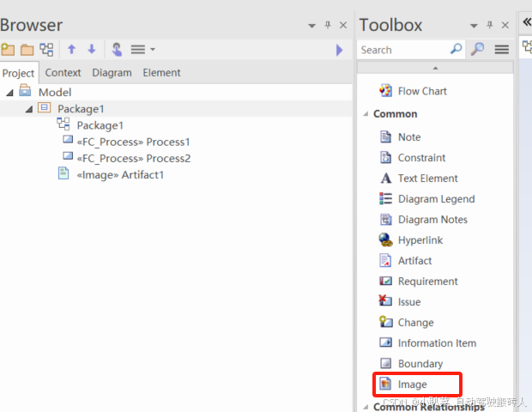Move selected item down with down arrow
The width and height of the screenshot is (532, 412).
click(92, 50)
